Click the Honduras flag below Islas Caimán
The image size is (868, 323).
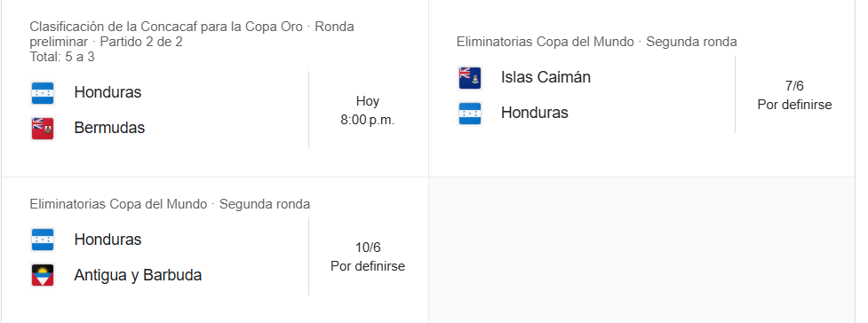coord(470,114)
